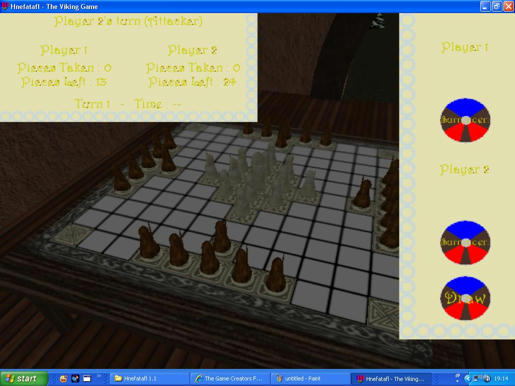Click Player 2's Surrender disc button
Screen dimensions: 515x386
click(465, 243)
